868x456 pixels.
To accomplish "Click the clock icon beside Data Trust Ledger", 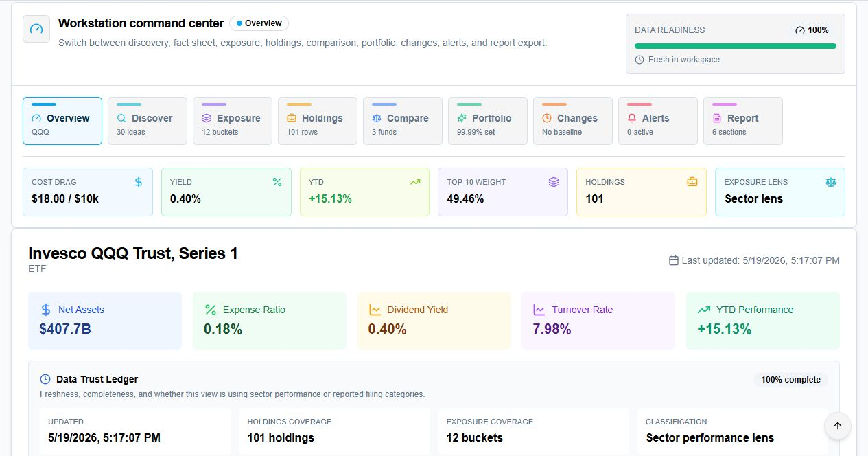I will tap(45, 379).
